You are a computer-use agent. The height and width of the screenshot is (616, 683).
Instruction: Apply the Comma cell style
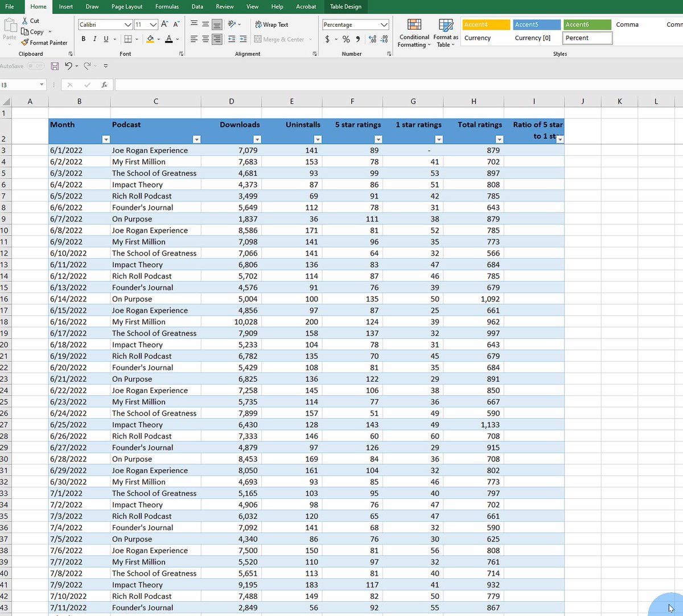(638, 24)
